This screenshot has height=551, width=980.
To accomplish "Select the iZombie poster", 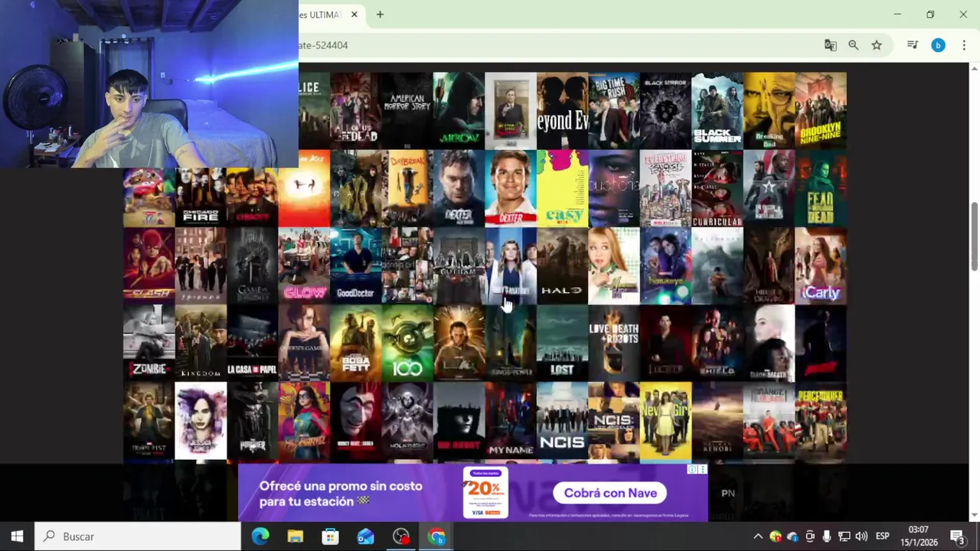I will click(x=149, y=343).
